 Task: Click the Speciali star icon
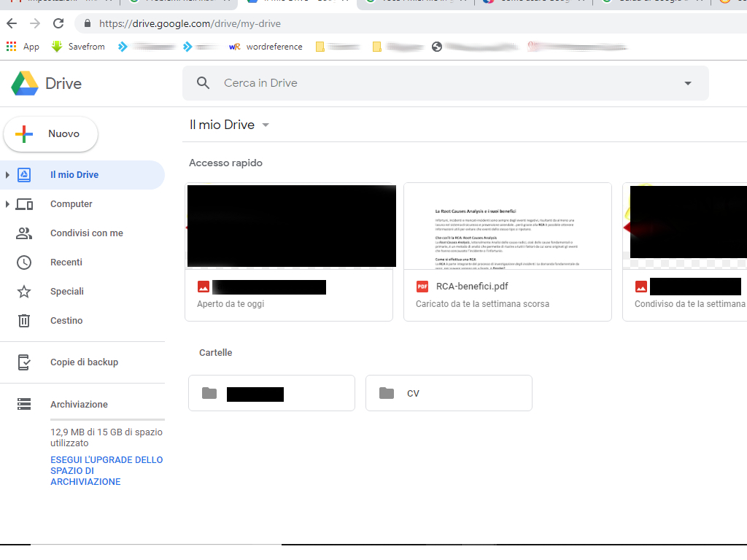click(x=24, y=292)
